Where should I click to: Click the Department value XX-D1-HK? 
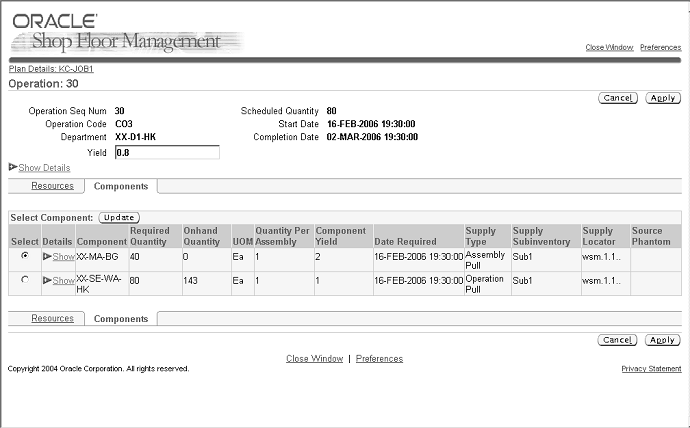[135, 137]
